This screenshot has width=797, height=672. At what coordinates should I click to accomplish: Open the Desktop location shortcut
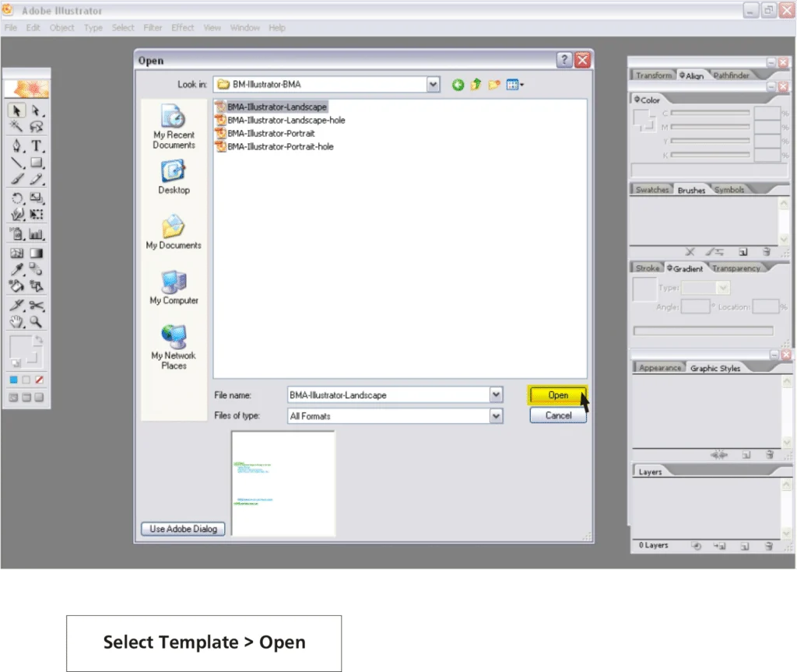[x=174, y=177]
